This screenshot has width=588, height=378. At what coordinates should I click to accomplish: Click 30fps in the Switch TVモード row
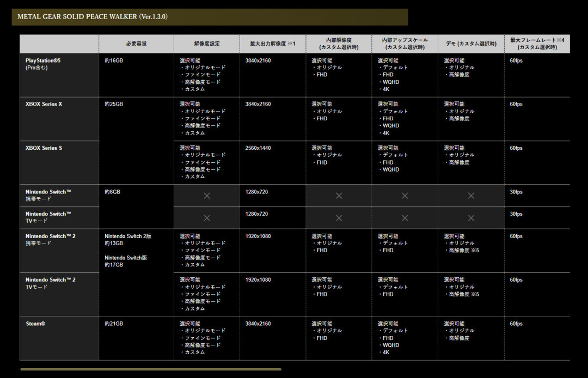[516, 214]
